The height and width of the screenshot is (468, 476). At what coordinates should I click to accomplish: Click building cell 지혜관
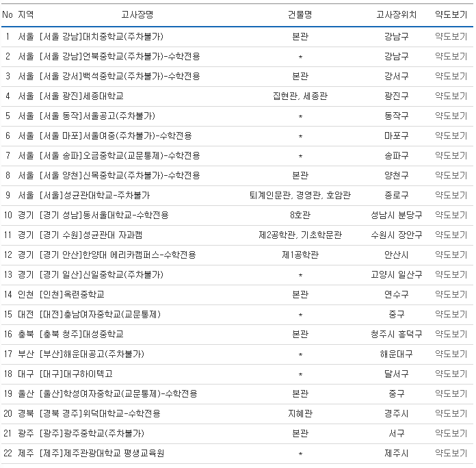[300, 414]
